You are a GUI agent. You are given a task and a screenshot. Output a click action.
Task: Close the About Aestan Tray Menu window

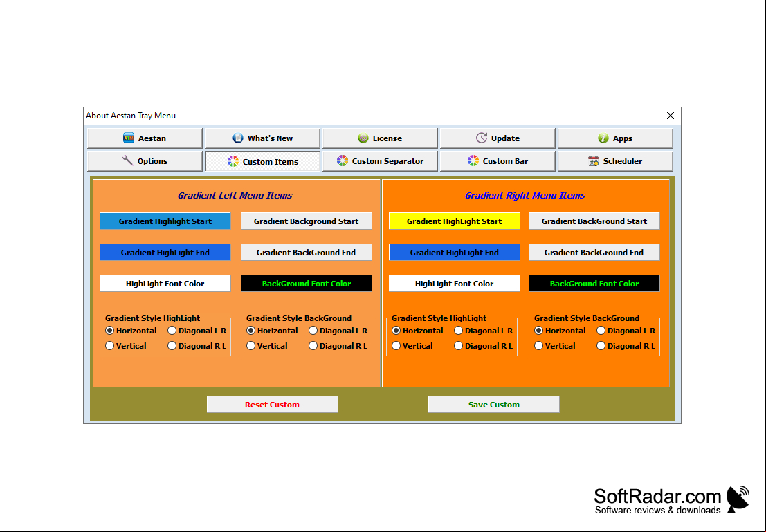pyautogui.click(x=671, y=116)
